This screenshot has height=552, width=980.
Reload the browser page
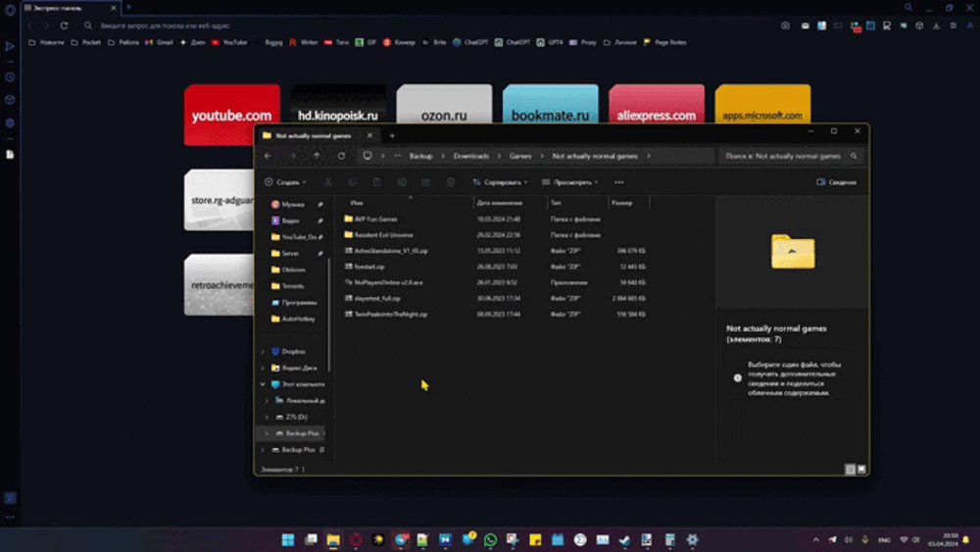pos(64,25)
